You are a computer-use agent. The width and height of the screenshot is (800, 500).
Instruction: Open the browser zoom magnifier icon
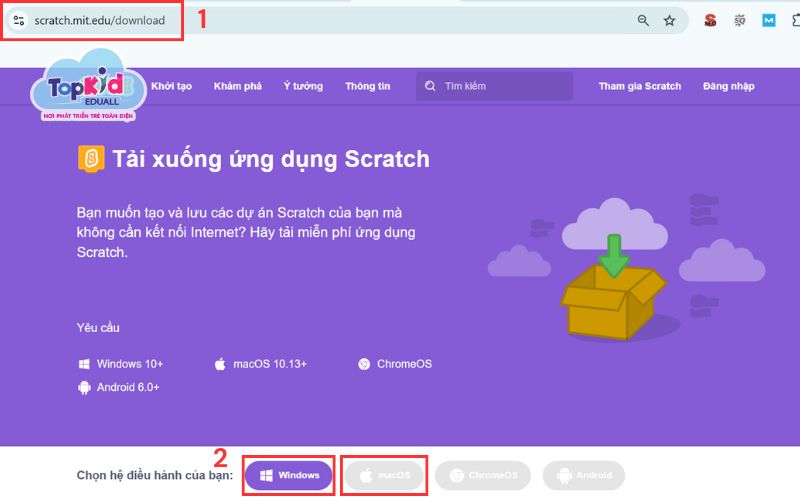(x=643, y=20)
